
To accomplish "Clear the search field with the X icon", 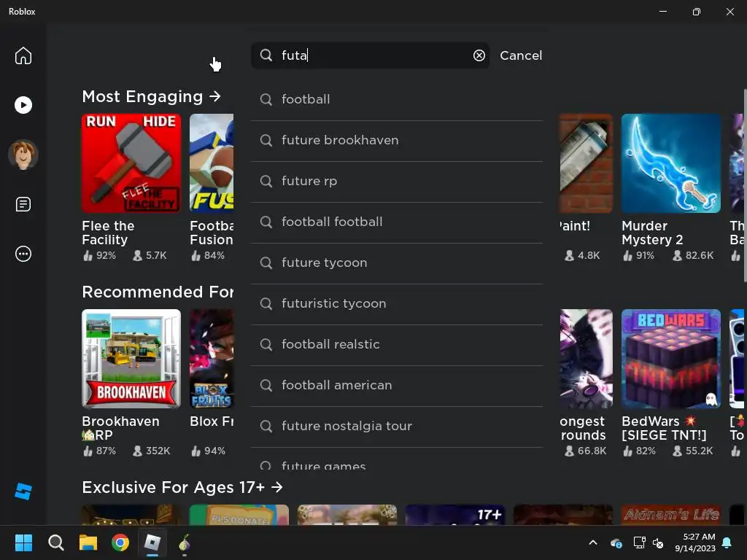I will click(x=479, y=55).
